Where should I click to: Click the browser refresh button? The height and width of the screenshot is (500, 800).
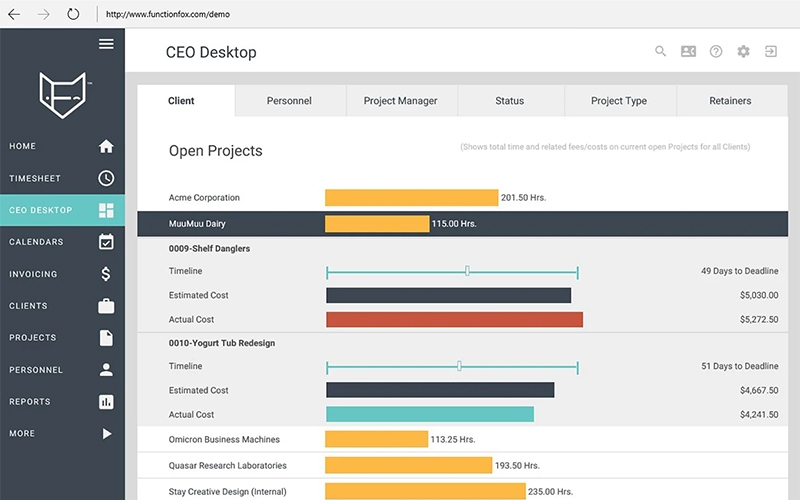pyautogui.click(x=73, y=14)
